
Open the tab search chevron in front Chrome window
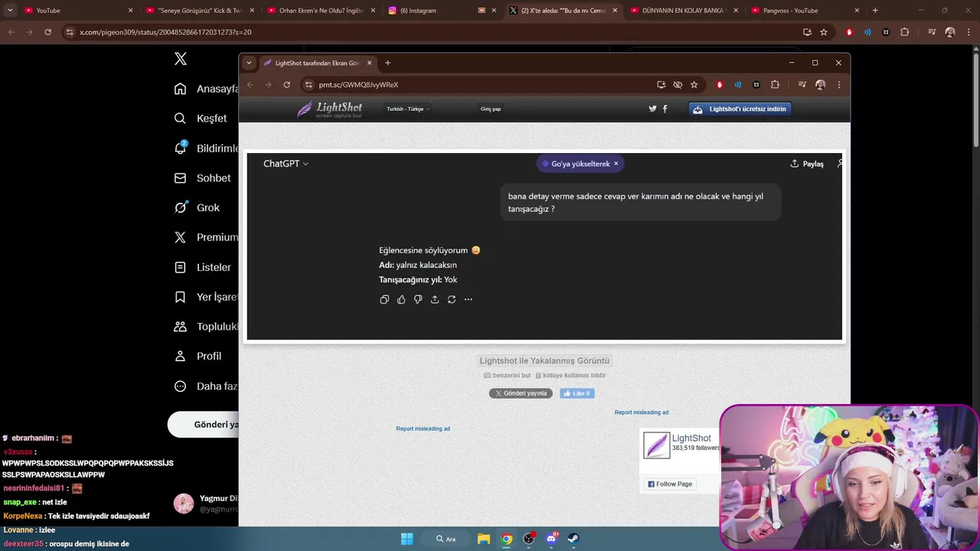pos(249,63)
